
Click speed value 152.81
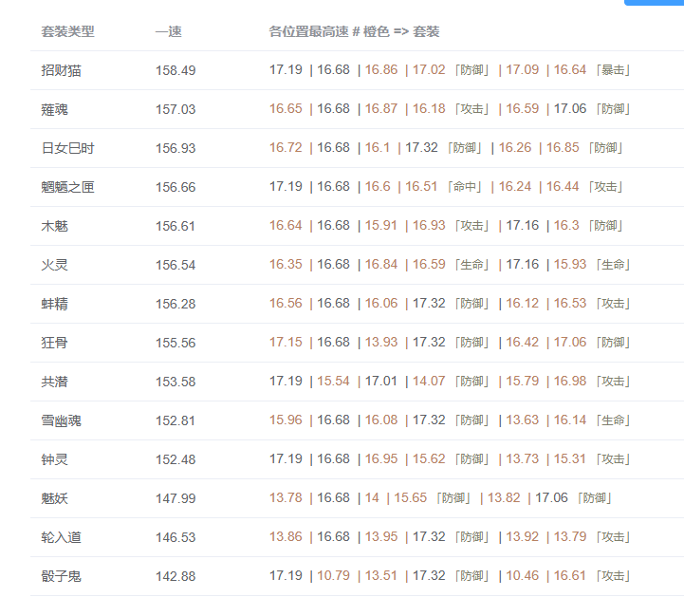tap(176, 420)
